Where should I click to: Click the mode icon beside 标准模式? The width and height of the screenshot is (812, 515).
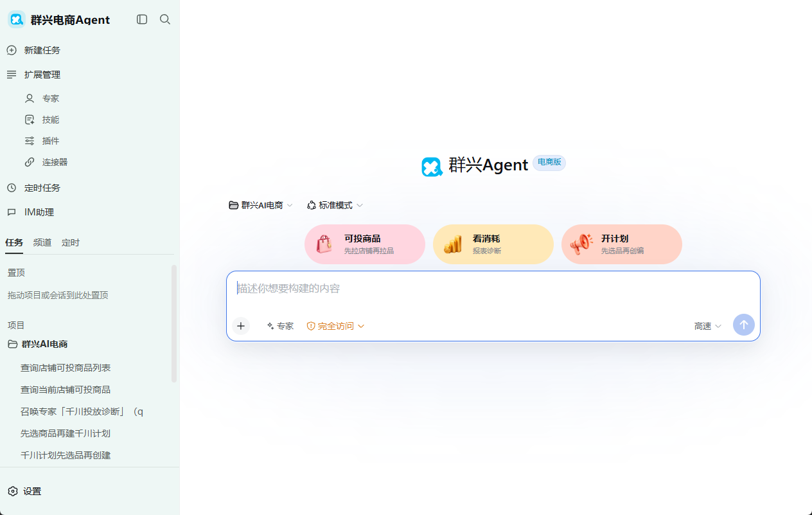click(312, 205)
